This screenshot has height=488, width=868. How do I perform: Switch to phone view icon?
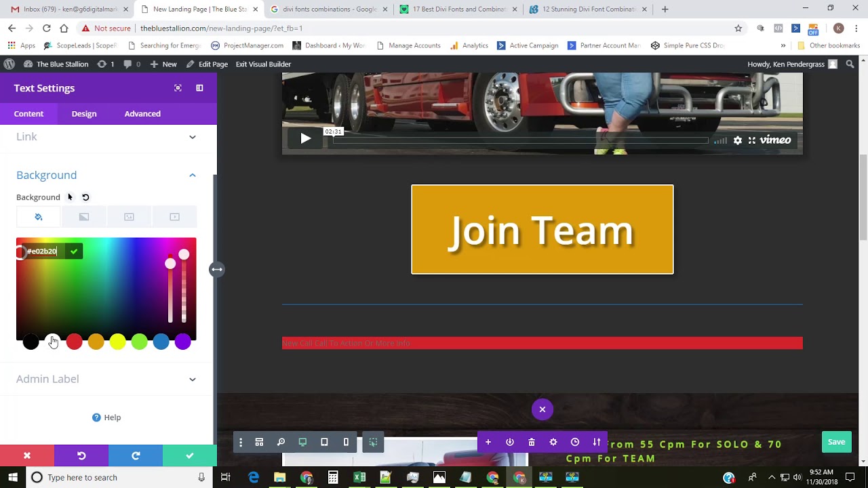point(346,442)
